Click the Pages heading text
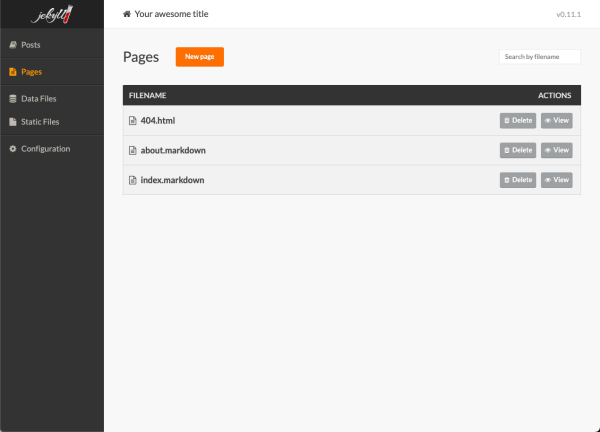This screenshot has width=600, height=432. [x=141, y=57]
